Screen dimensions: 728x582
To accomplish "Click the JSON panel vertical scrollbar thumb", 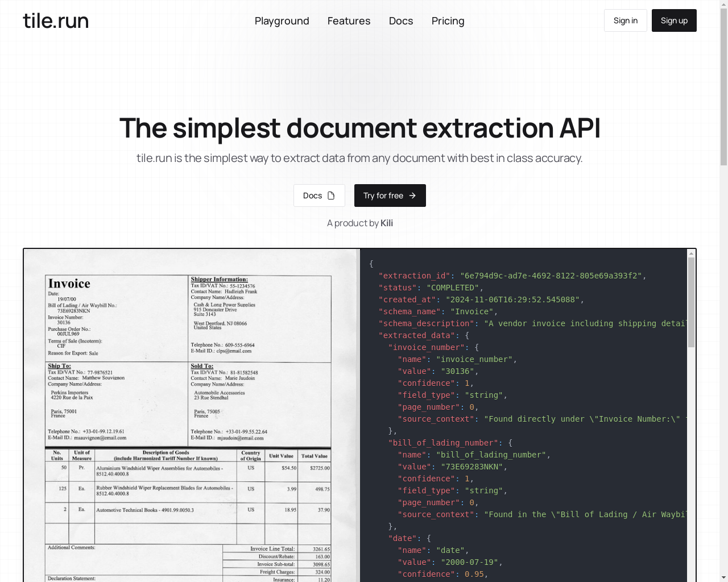I will [x=691, y=302].
